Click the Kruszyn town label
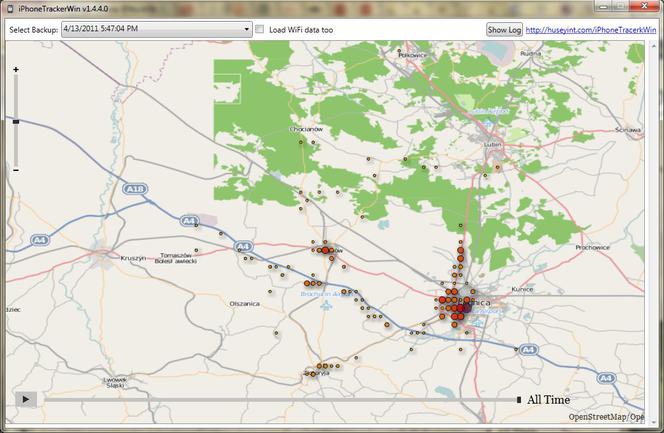This screenshot has height=433, width=664. click(133, 258)
